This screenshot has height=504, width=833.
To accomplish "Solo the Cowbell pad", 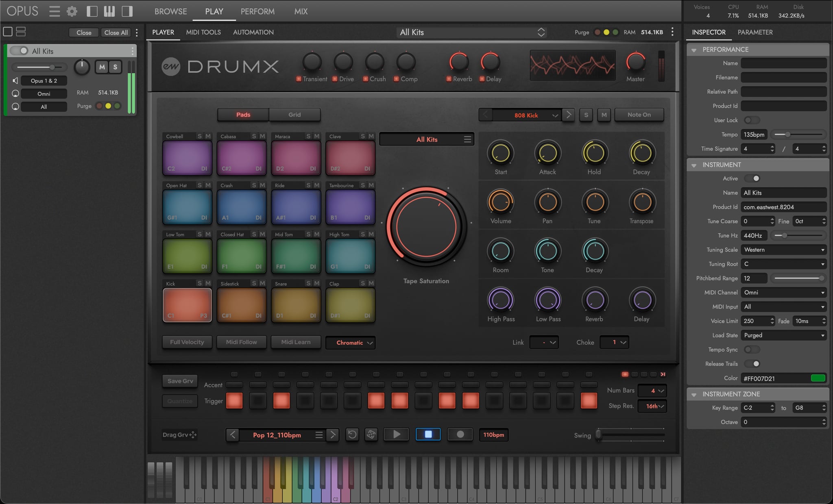I will coord(200,136).
